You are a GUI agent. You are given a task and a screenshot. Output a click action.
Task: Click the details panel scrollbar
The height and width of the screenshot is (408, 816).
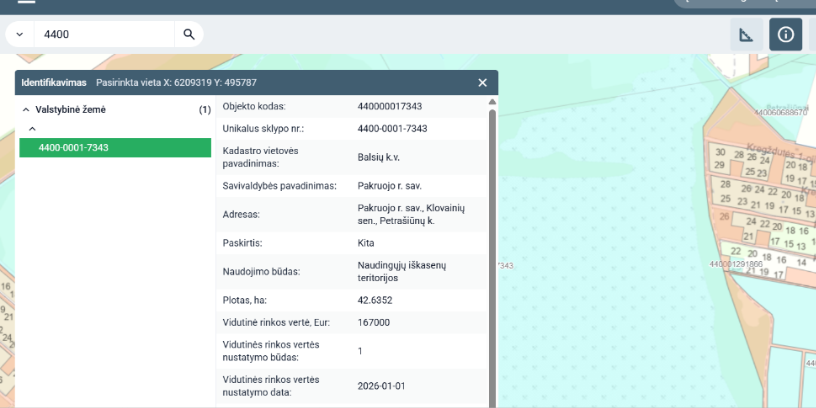pos(492,258)
